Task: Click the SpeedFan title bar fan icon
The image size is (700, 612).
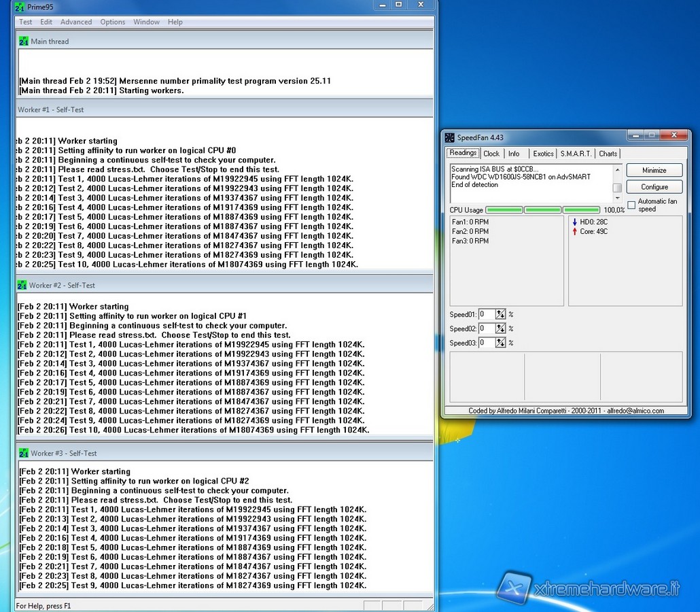Action: 450,137
